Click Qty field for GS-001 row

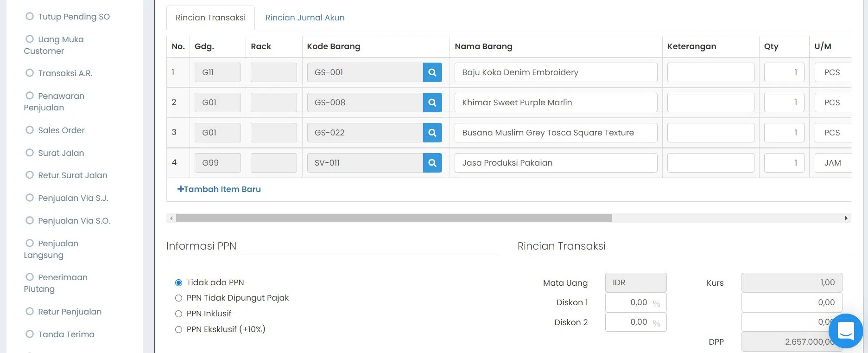784,72
